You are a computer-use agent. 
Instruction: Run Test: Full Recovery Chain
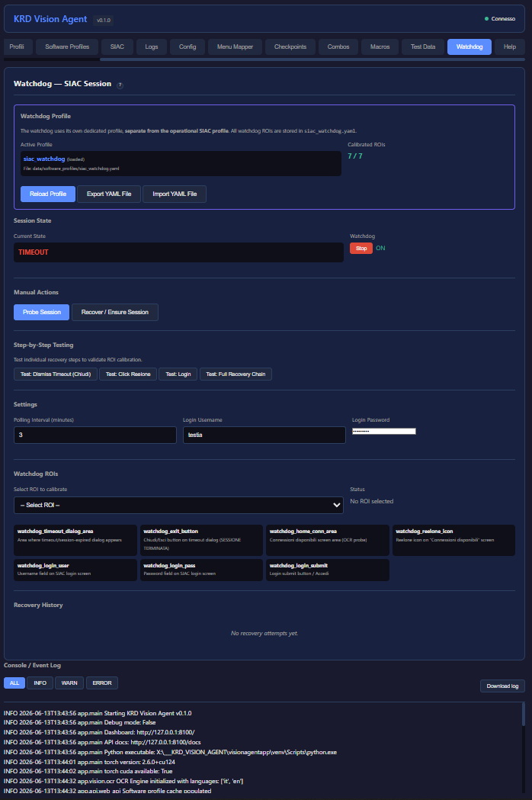(x=236, y=374)
